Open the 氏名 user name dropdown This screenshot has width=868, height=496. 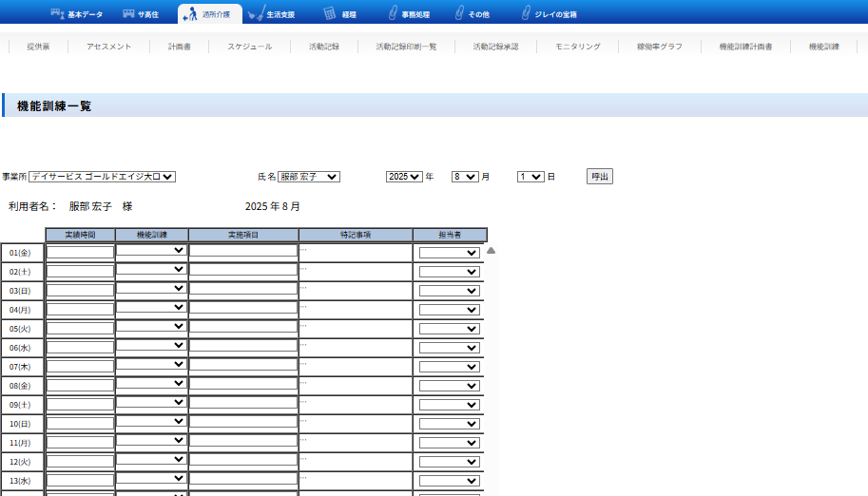(x=309, y=177)
